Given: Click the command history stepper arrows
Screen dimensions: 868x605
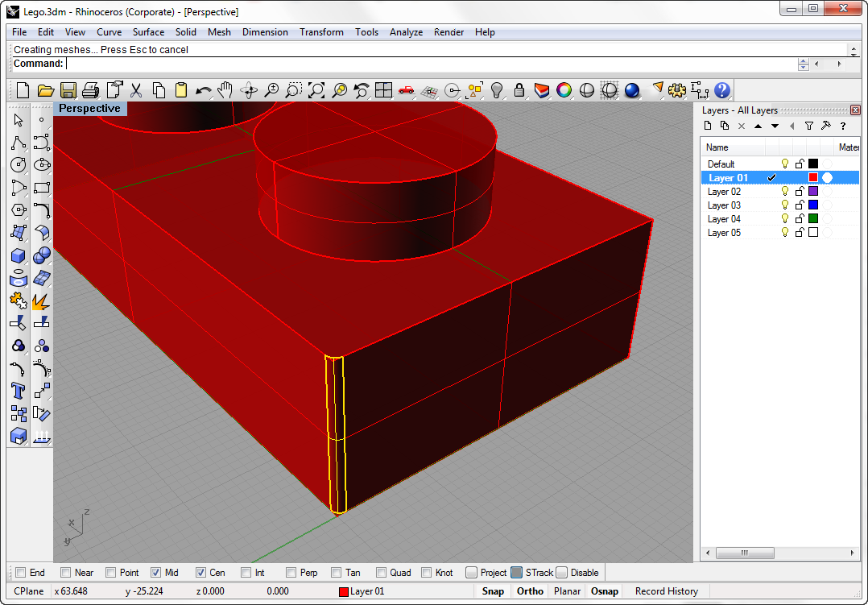Looking at the screenshot, I should point(804,64).
